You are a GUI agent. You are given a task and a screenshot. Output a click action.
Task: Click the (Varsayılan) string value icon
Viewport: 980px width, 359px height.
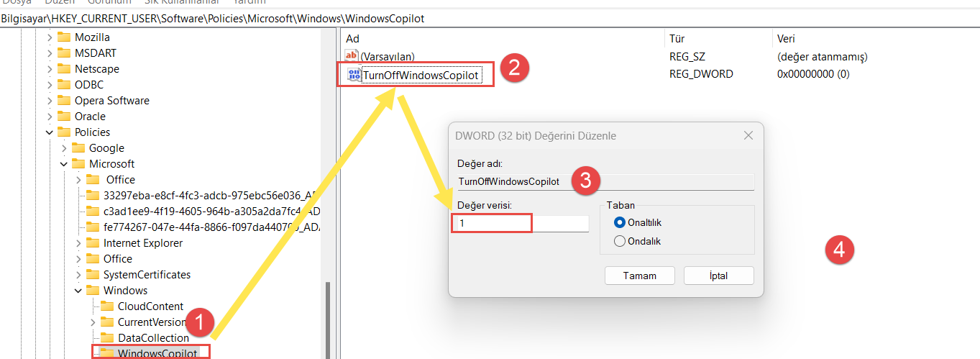pyautogui.click(x=352, y=56)
